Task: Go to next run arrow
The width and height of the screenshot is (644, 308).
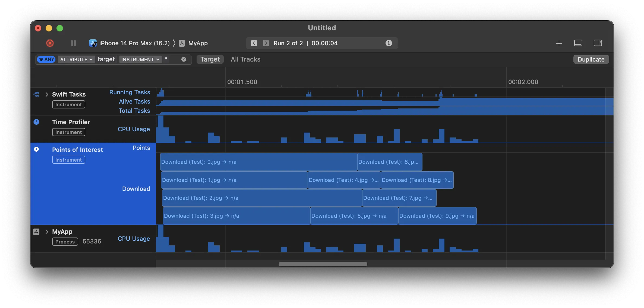Action: click(x=266, y=43)
